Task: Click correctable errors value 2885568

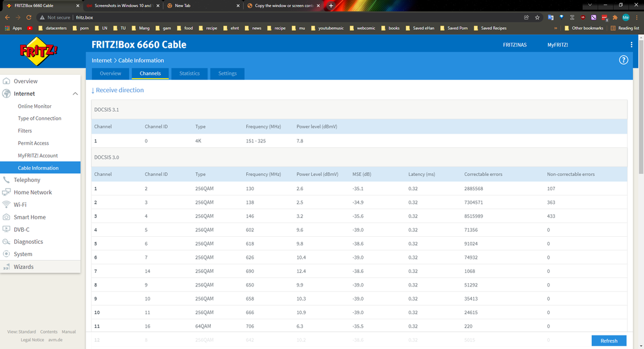Action: tap(474, 188)
